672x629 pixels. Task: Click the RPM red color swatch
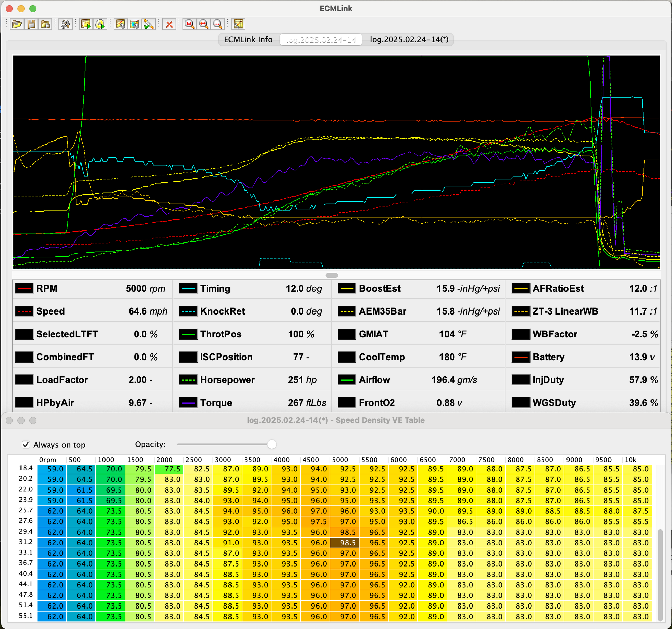(24, 289)
